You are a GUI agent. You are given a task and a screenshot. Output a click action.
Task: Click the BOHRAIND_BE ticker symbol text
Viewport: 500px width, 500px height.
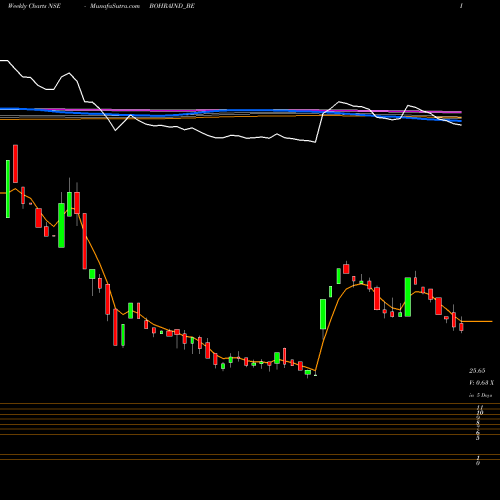172,6
